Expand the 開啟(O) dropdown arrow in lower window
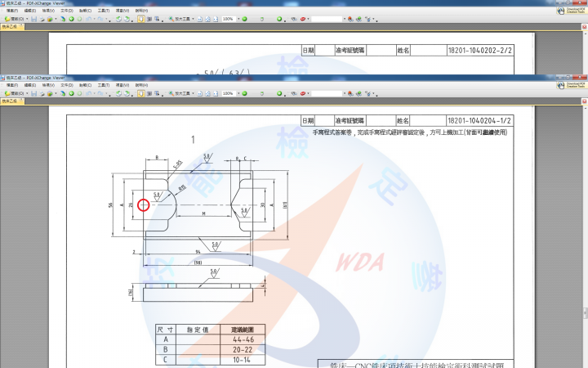Viewport: 588px width, 368px height. pyautogui.click(x=27, y=93)
